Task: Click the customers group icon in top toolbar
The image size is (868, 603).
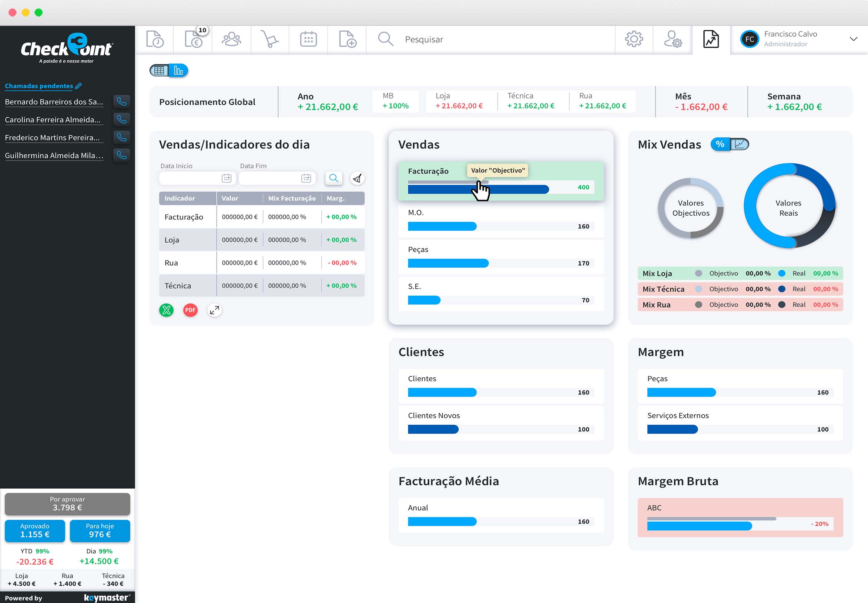Action: [231, 39]
